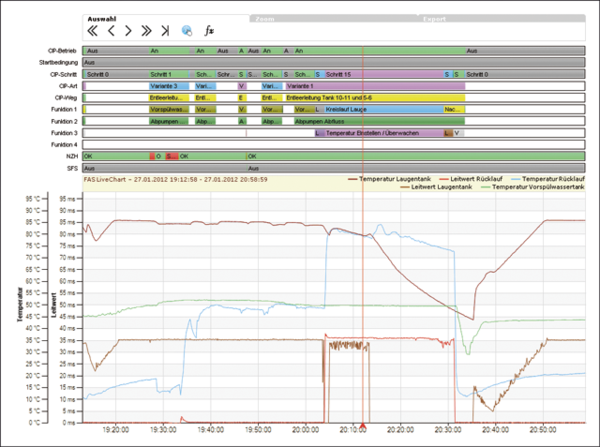
Task: Open the globe time selection icon
Action: point(187,31)
